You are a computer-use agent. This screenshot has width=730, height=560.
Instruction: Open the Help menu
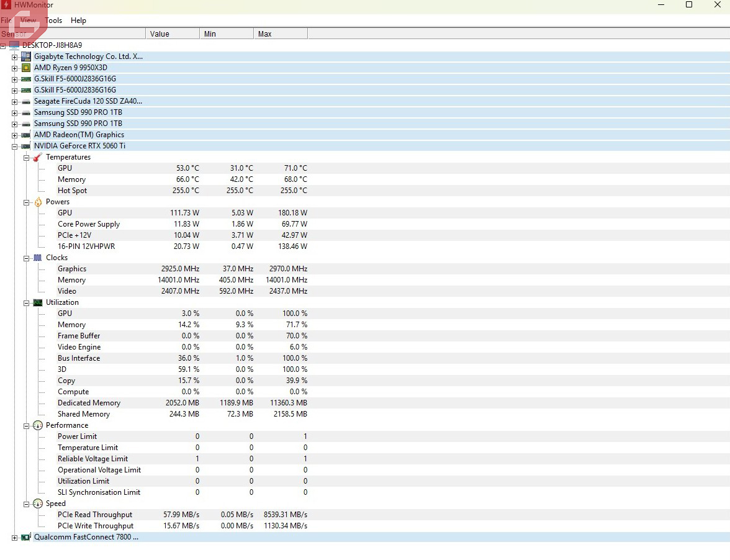(78, 20)
